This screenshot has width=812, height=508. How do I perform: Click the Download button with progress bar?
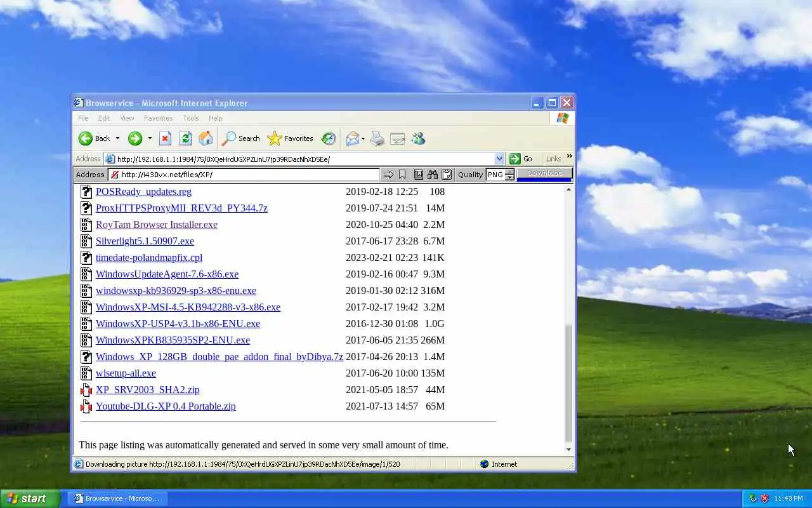pos(544,174)
